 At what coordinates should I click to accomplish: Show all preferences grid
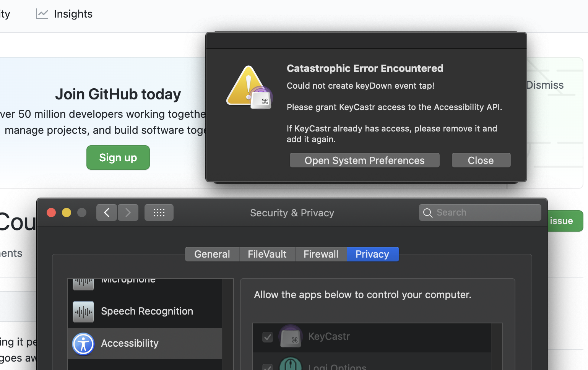[159, 213]
